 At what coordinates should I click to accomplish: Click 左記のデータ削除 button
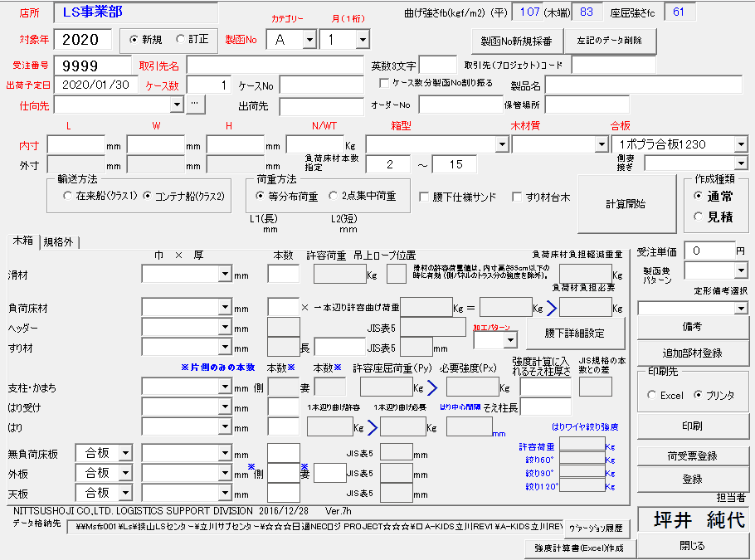pos(610,41)
